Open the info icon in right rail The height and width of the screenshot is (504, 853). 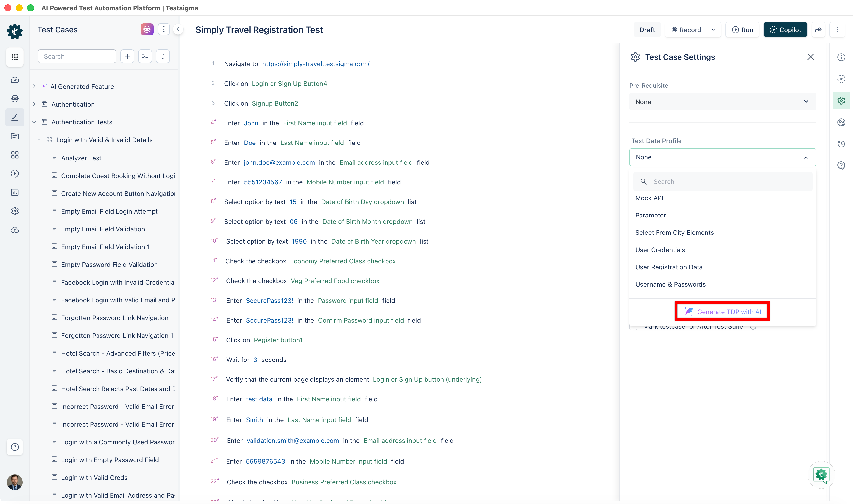[x=841, y=57]
